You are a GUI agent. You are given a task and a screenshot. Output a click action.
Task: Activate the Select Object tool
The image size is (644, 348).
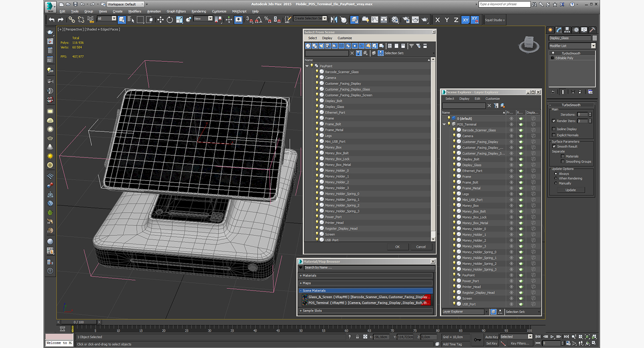121,20
